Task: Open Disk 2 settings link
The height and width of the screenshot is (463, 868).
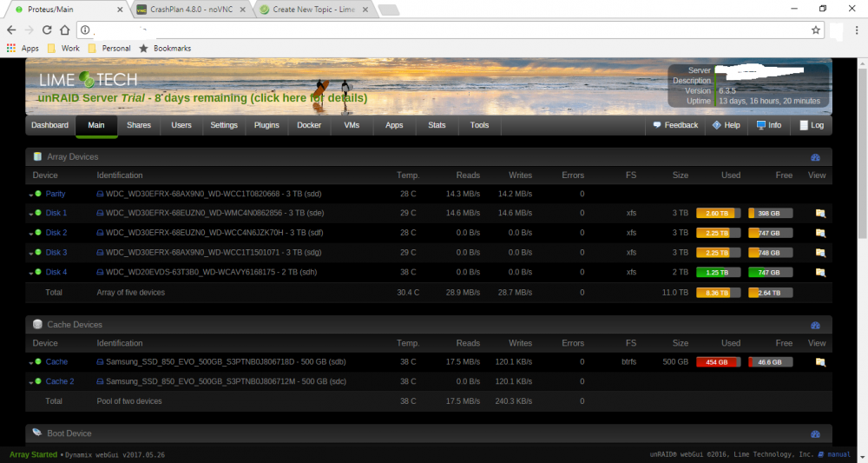Action: 56,233
